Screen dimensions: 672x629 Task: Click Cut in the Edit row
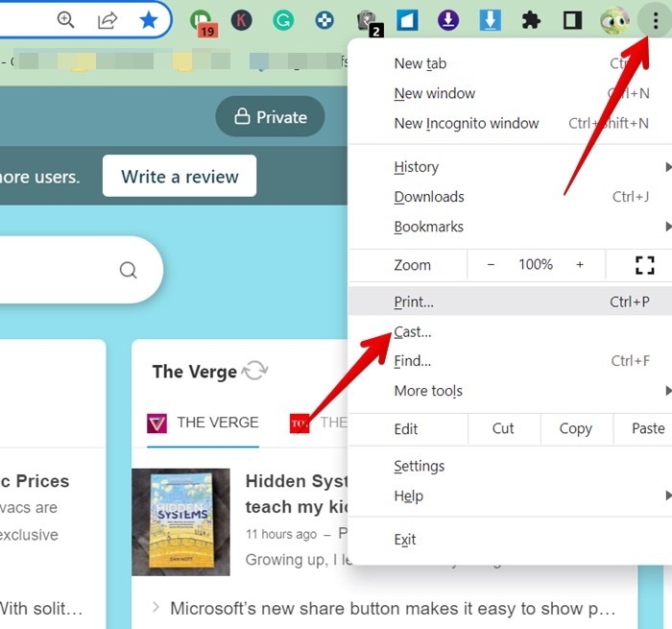pos(503,428)
